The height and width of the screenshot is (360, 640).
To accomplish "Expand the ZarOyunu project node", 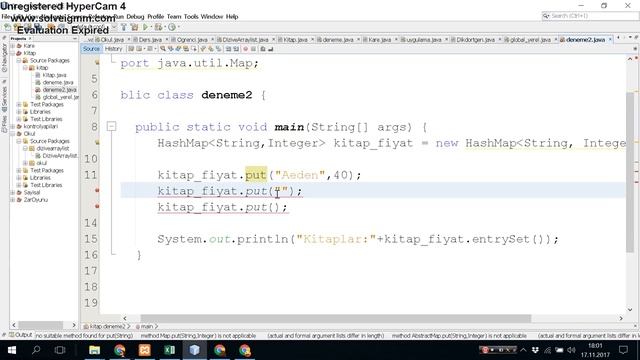I will (13, 200).
